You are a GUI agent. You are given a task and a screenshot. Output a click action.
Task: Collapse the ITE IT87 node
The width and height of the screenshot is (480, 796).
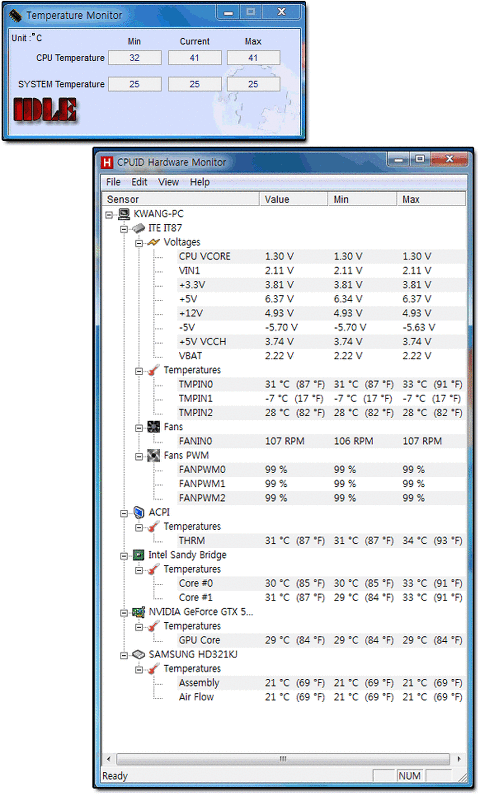(x=124, y=229)
